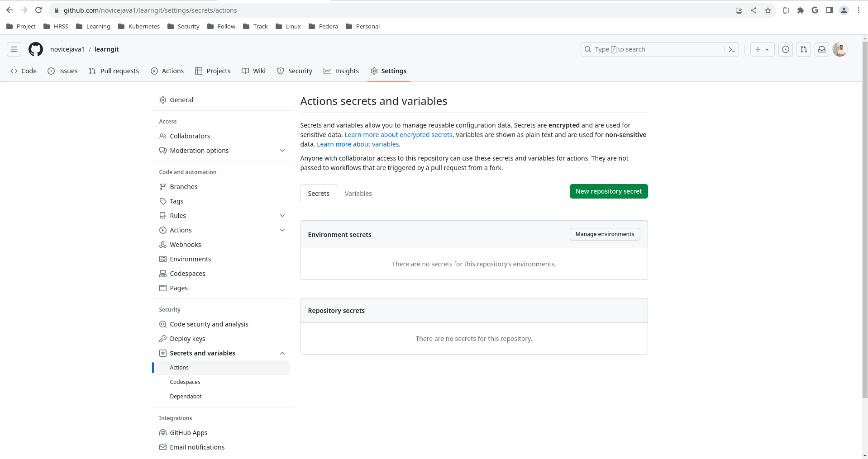Click the GitHub Octocat logo
868x459 pixels.
tap(36, 49)
